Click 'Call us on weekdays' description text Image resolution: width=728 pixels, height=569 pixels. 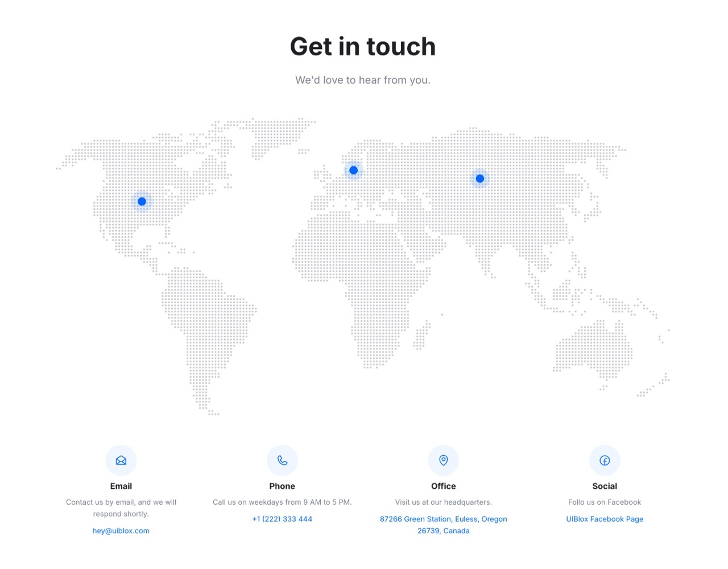[x=282, y=502]
